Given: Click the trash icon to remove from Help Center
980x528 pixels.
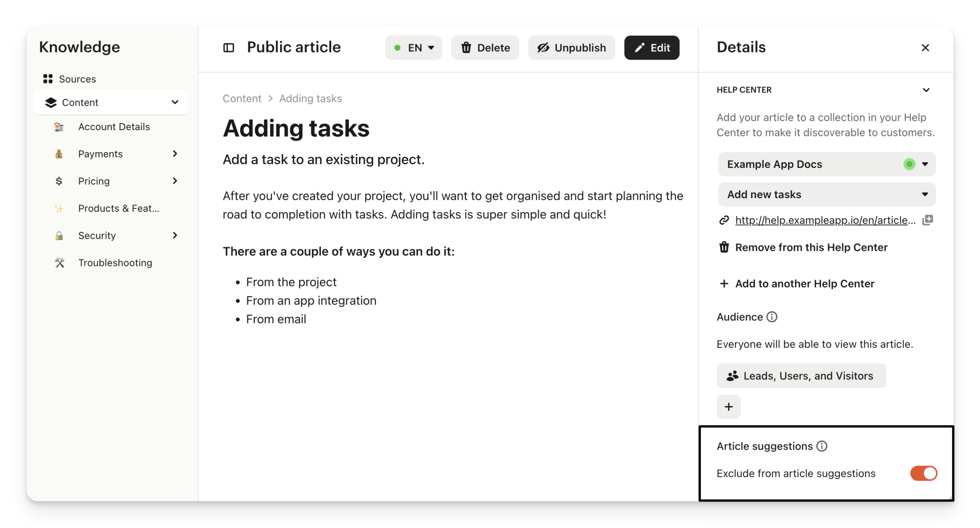Looking at the screenshot, I should (724, 247).
